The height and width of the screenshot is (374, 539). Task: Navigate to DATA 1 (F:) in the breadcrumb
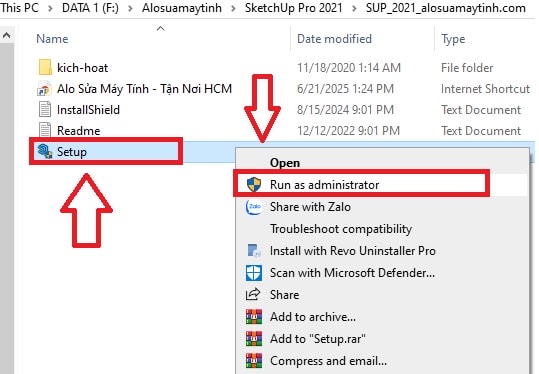pyautogui.click(x=90, y=8)
